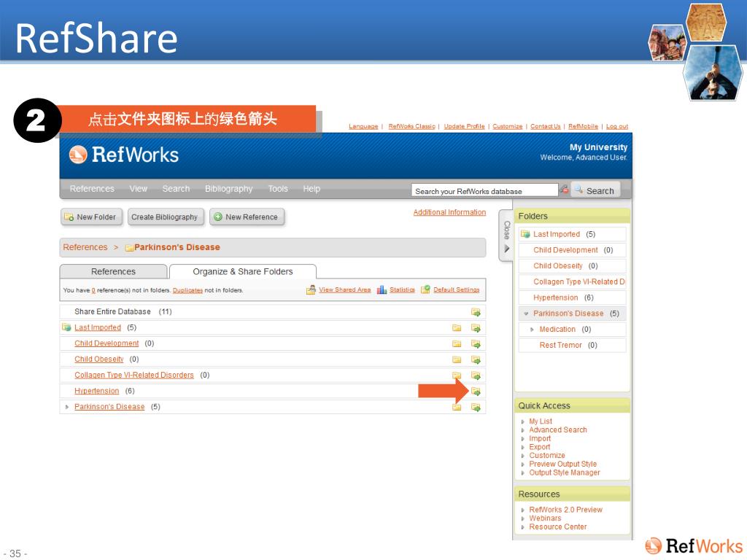Select Organize & Share Folders tab

click(x=242, y=271)
